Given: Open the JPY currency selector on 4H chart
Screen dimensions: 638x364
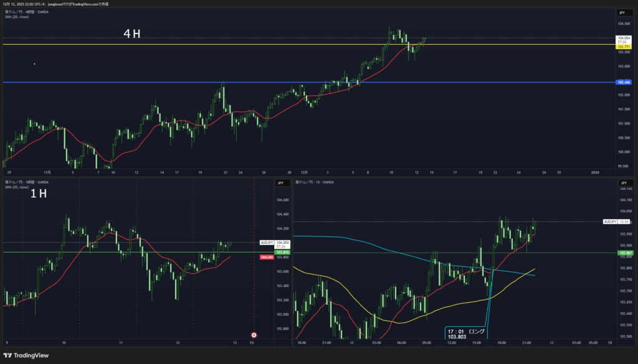Looking at the screenshot, I should [622, 12].
